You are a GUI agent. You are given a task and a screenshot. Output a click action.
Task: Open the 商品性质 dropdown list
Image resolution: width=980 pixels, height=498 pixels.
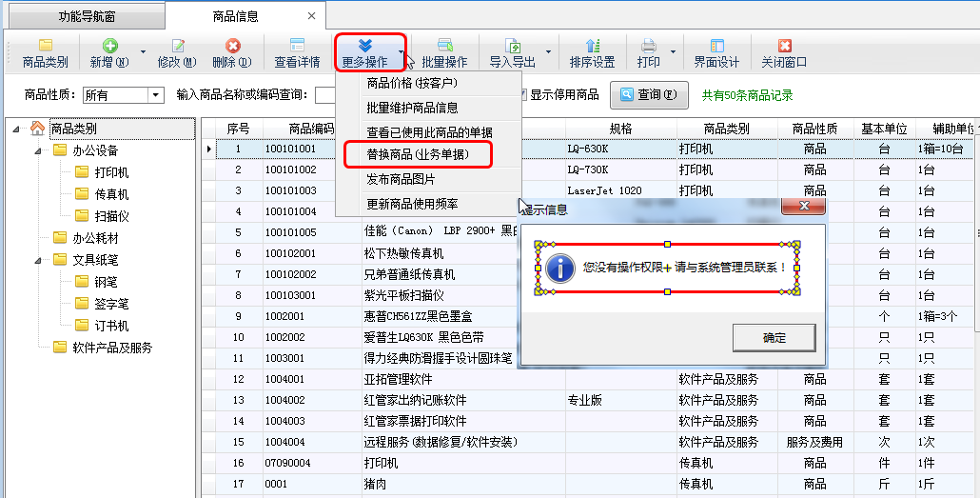pos(155,95)
